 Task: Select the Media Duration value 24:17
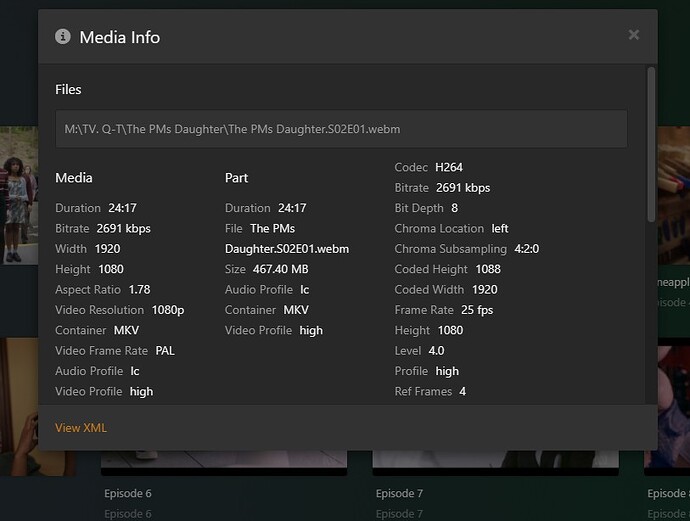[122, 208]
